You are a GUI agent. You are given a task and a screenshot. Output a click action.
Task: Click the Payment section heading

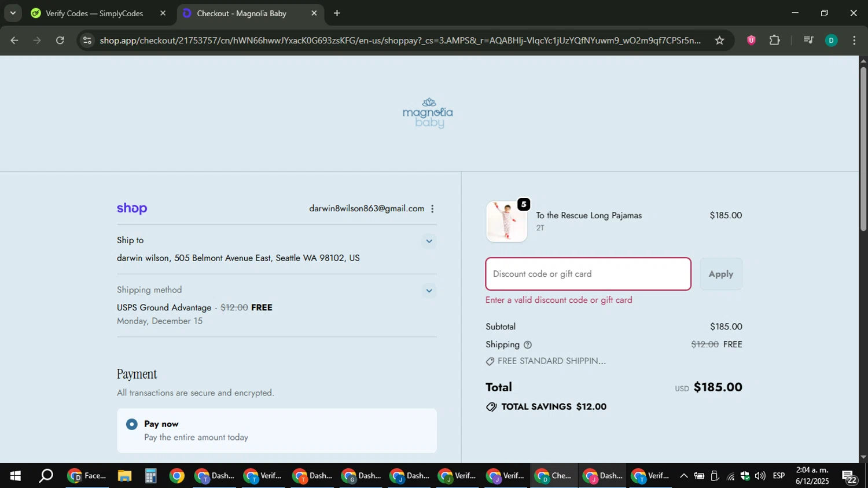pyautogui.click(x=137, y=374)
